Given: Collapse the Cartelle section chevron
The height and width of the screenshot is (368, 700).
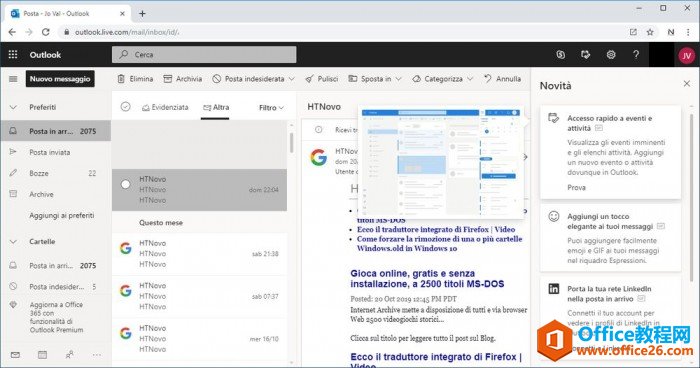Looking at the screenshot, I should pos(13,242).
